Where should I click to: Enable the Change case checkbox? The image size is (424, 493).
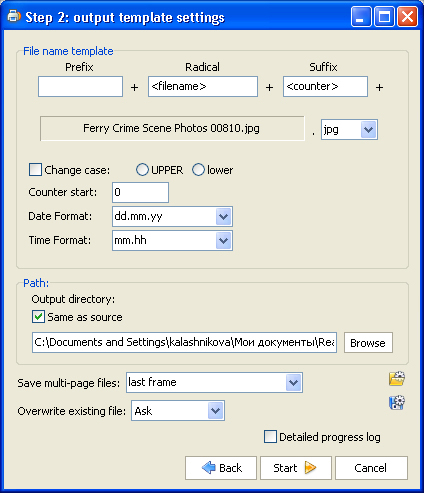(36, 170)
